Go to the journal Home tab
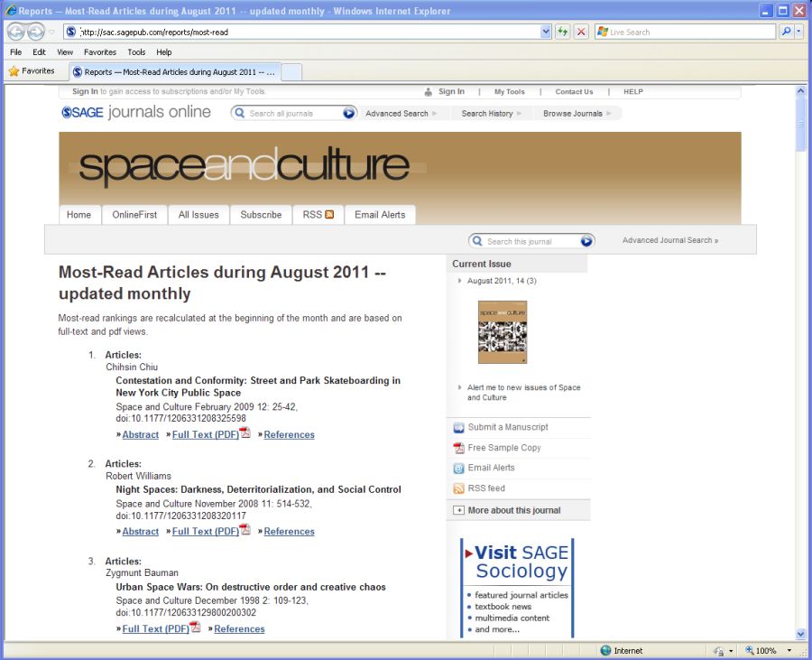Viewport: 812px width, 660px height. tap(79, 215)
